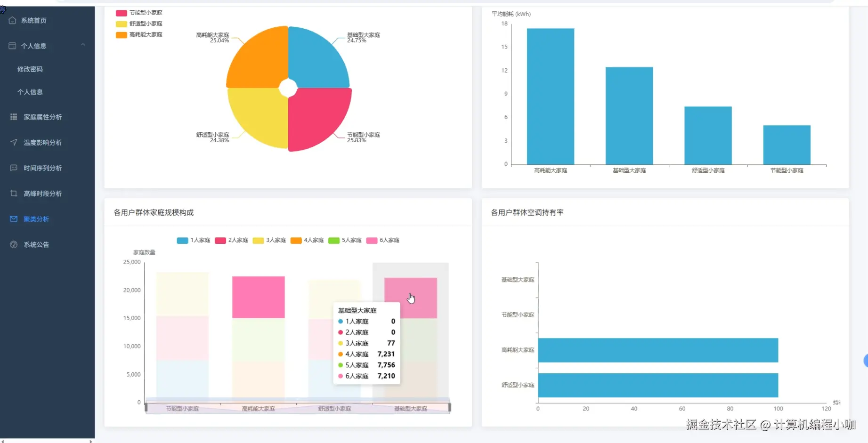Toggle the 1人家庭 legend series
Viewport: 868px width, 443px height.
tap(194, 240)
